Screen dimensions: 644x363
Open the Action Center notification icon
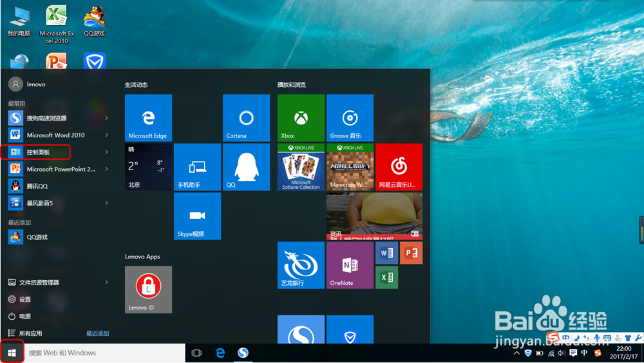pos(573,353)
